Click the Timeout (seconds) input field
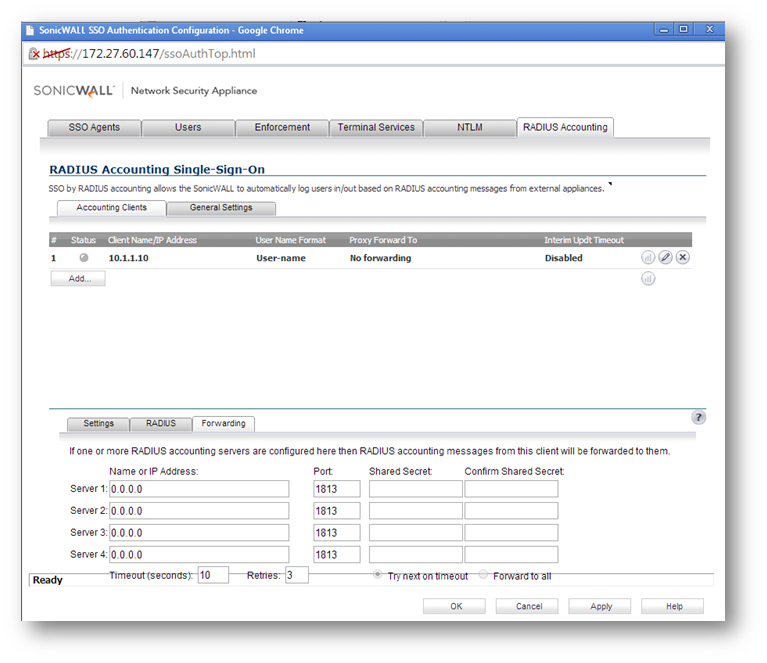This screenshot has height=663, width=767. tap(213, 575)
